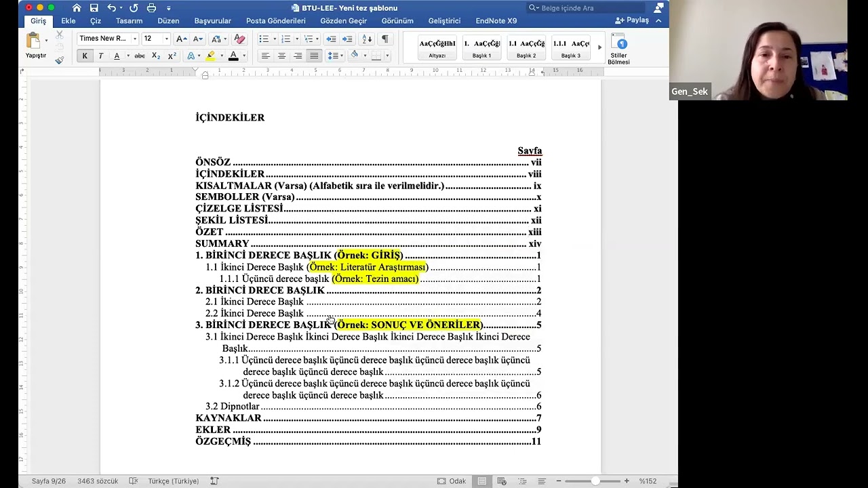
Task: Click the Cut scissors icon
Action: pos(60,35)
